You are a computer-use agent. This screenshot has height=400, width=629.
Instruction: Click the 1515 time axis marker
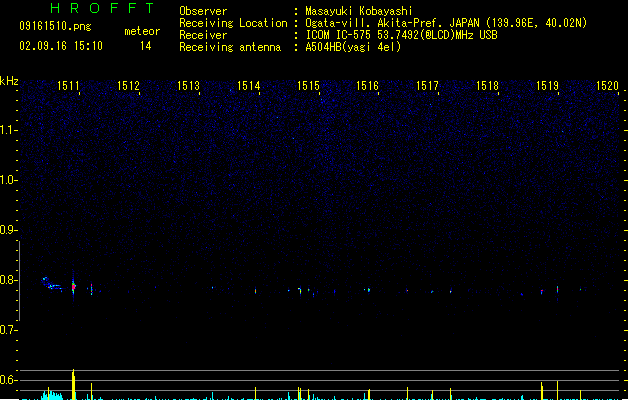click(x=308, y=85)
